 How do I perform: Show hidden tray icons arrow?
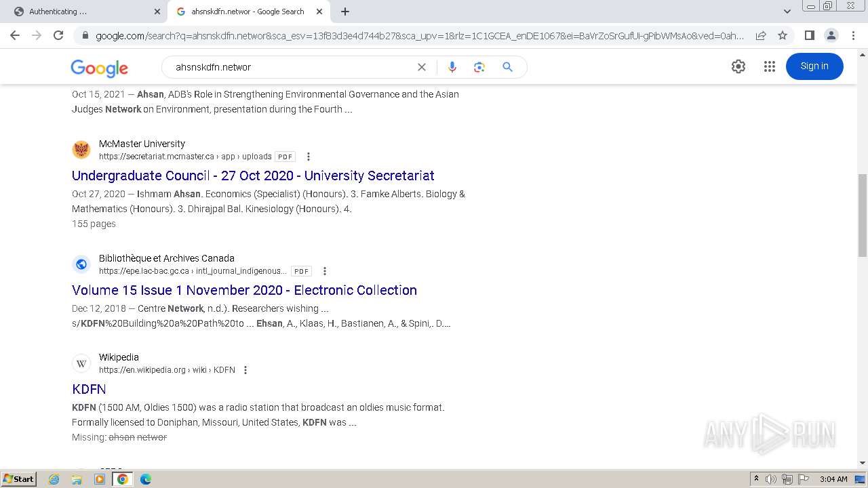(757, 479)
